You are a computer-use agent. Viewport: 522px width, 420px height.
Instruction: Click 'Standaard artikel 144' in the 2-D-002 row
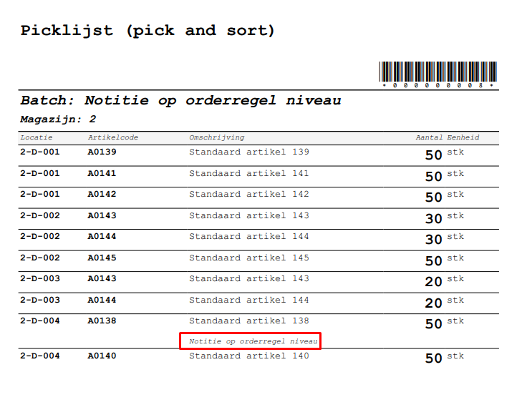click(x=249, y=236)
